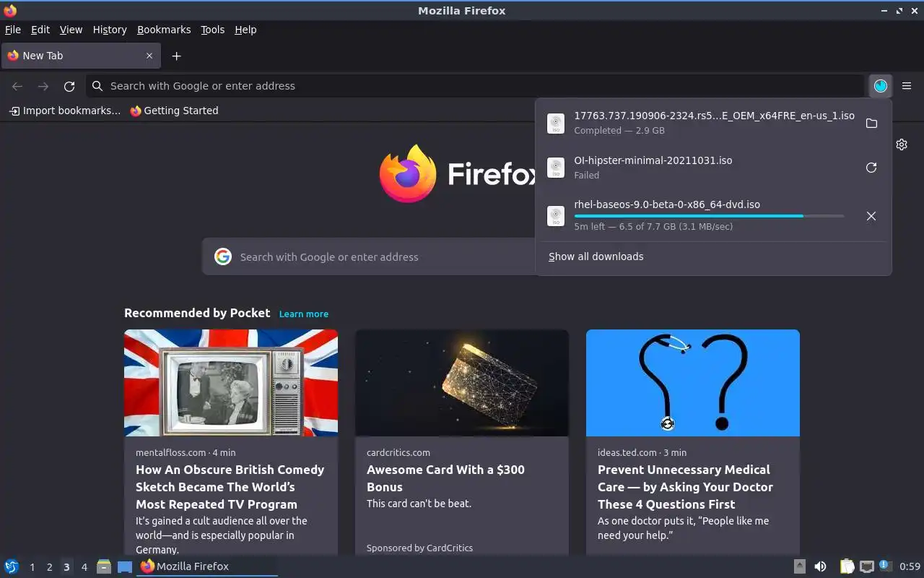Reload the current page
This screenshot has width=924, height=578.
click(69, 86)
